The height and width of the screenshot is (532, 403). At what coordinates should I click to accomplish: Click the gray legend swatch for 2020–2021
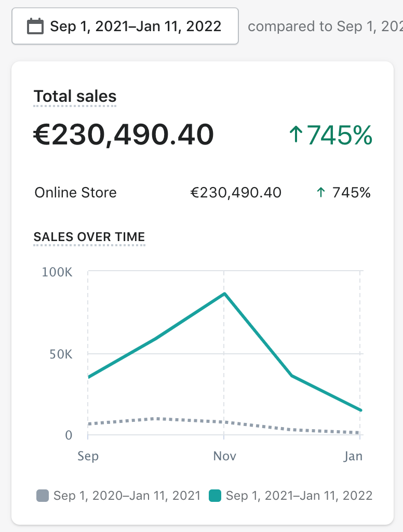point(43,496)
